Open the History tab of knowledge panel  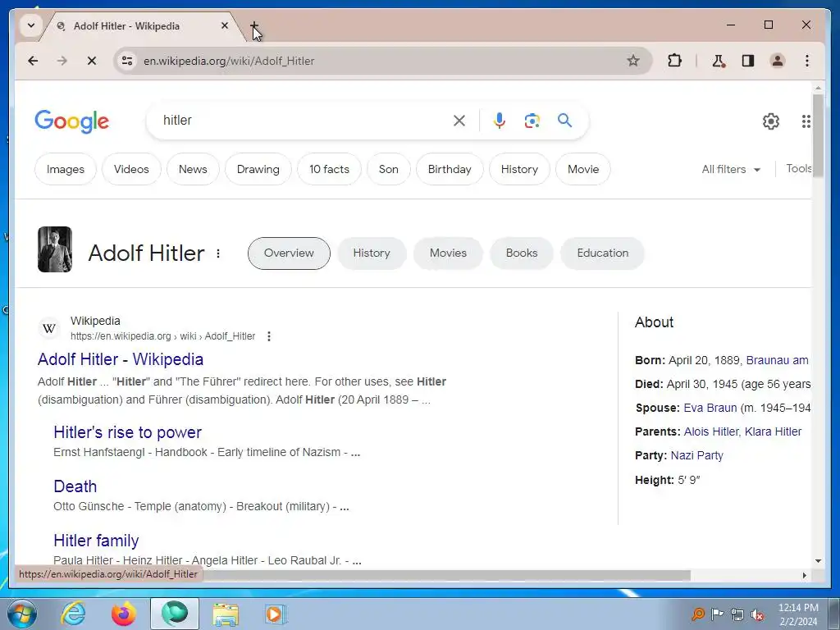tap(372, 253)
